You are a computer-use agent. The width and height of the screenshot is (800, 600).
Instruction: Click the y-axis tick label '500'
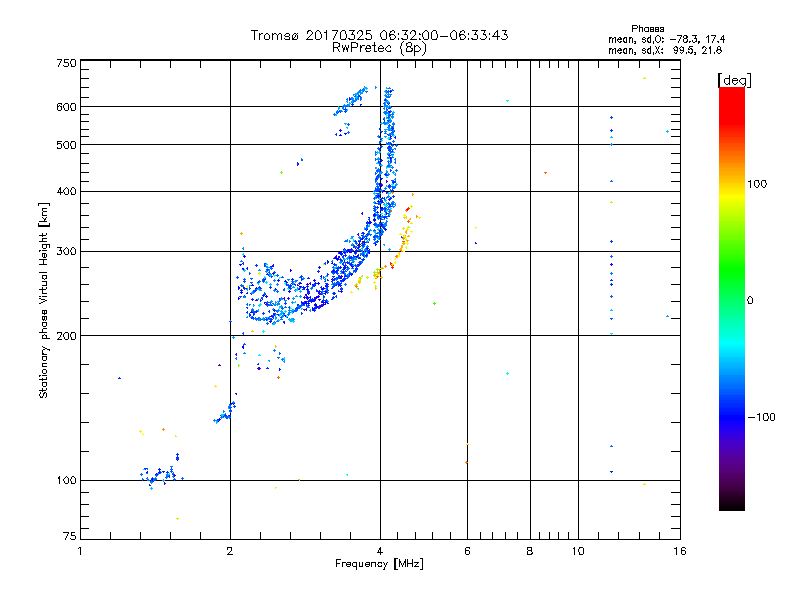coord(67,145)
